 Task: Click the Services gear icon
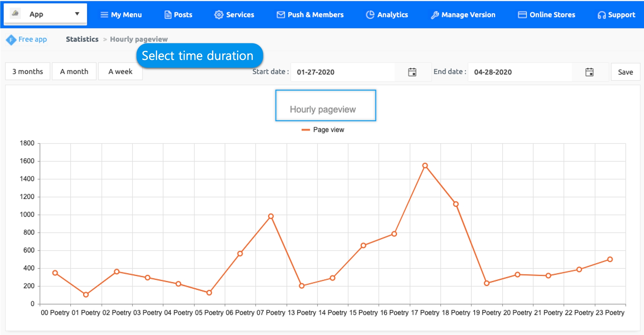tap(219, 15)
